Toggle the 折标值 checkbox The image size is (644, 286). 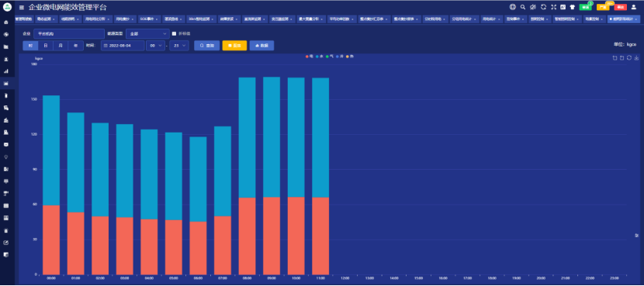[174, 33]
